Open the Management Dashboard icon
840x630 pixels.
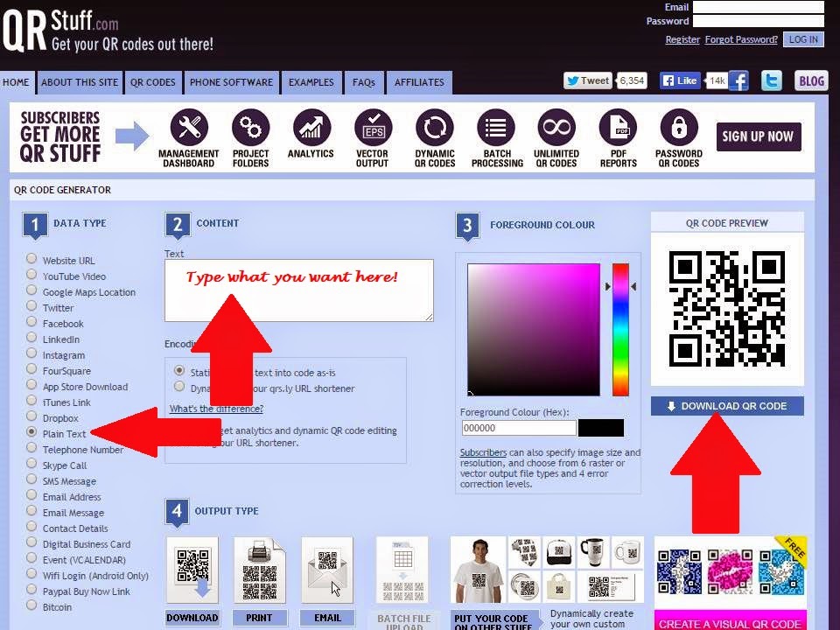(x=189, y=128)
